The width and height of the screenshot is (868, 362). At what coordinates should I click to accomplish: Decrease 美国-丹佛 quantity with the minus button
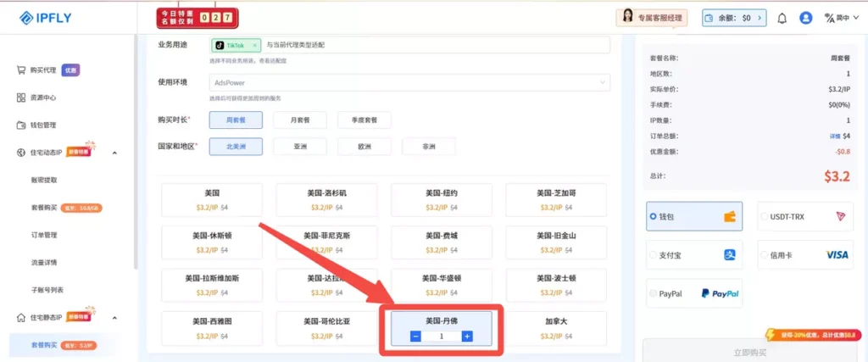point(415,336)
